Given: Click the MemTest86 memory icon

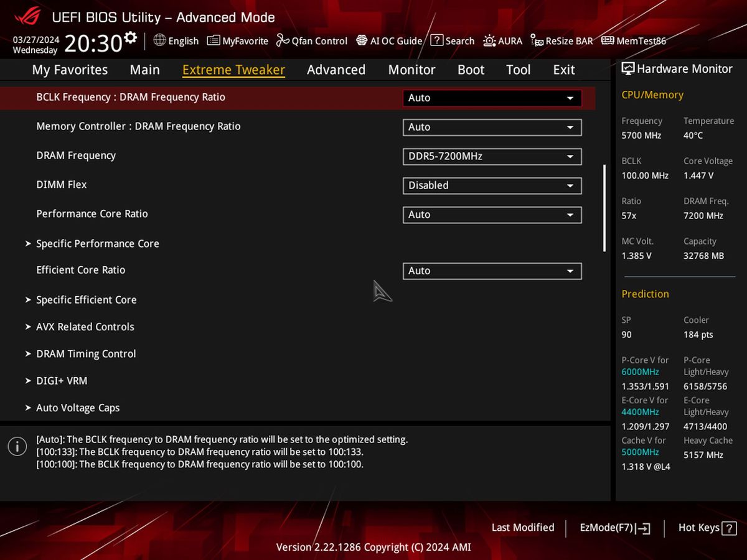Looking at the screenshot, I should coord(608,40).
